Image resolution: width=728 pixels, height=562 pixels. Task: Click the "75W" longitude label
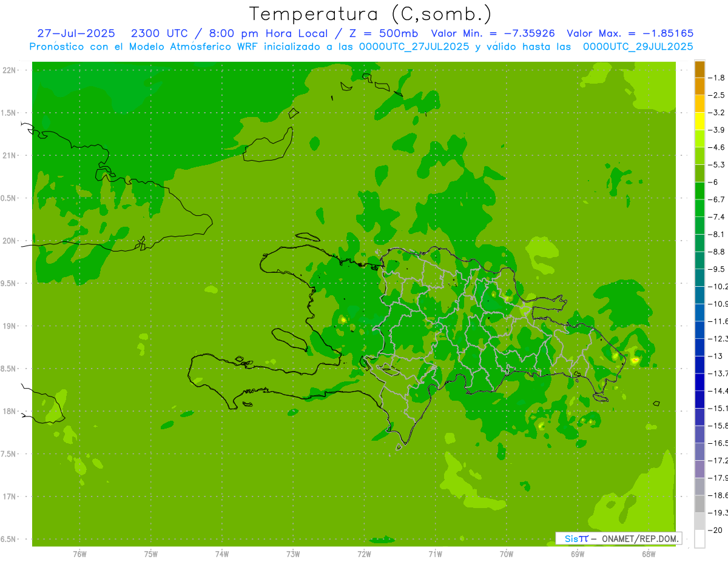[150, 553]
